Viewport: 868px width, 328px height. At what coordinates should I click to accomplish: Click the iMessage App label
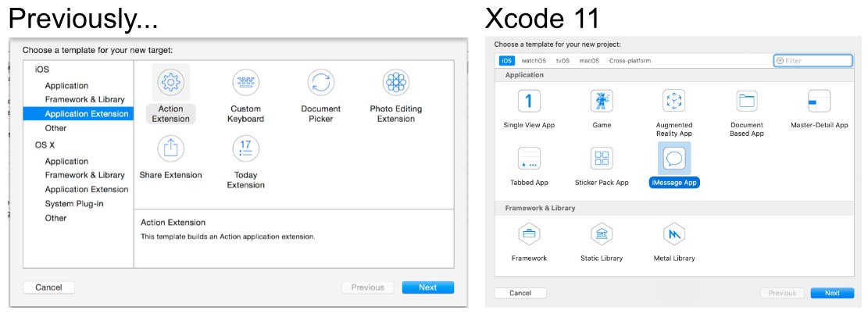click(674, 183)
